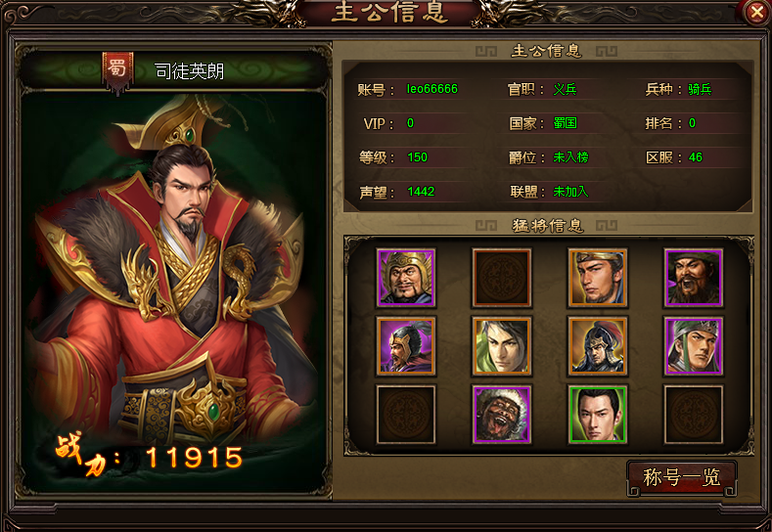Click the account name leo66666
The height and width of the screenshot is (532, 772).
coord(431,89)
